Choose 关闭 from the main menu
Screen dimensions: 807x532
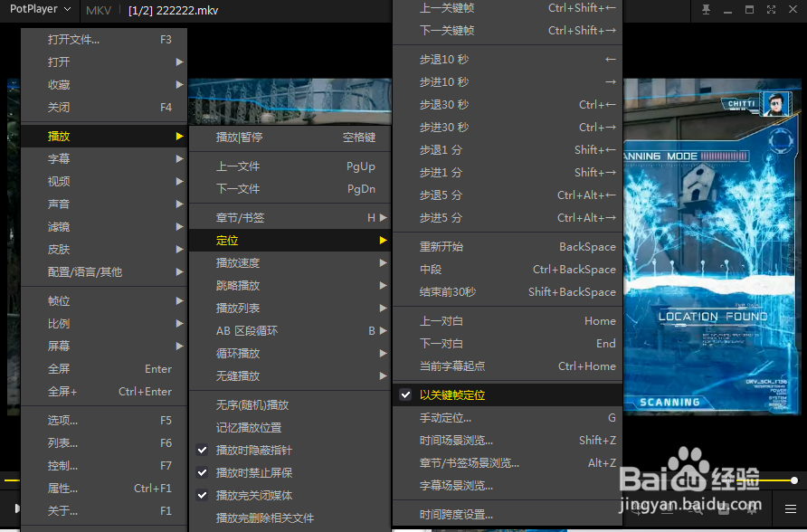[104, 108]
